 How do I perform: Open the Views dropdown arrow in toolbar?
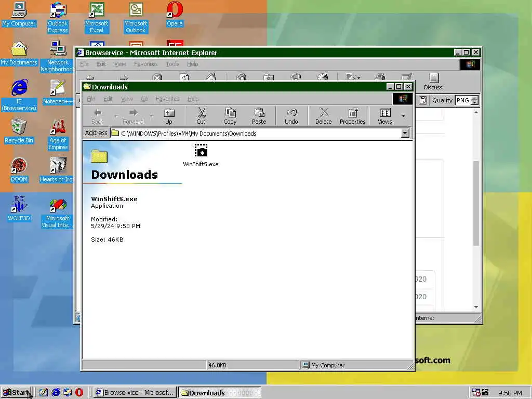point(403,116)
